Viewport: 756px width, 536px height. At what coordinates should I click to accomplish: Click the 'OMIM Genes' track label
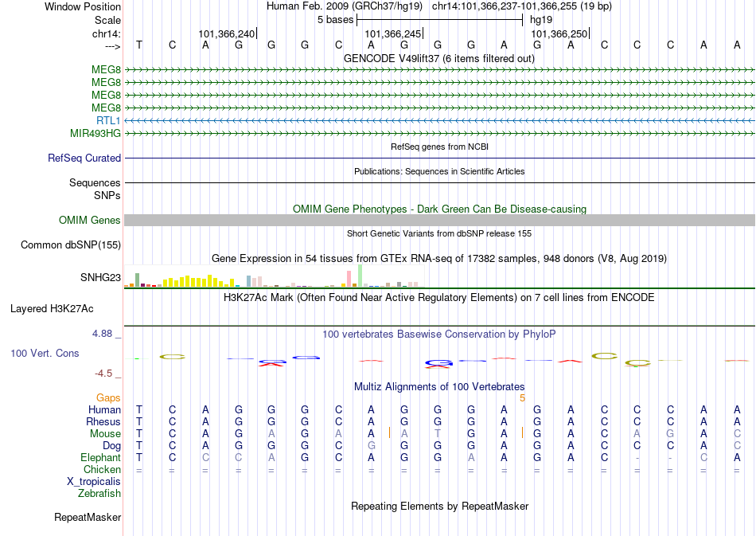(x=90, y=221)
